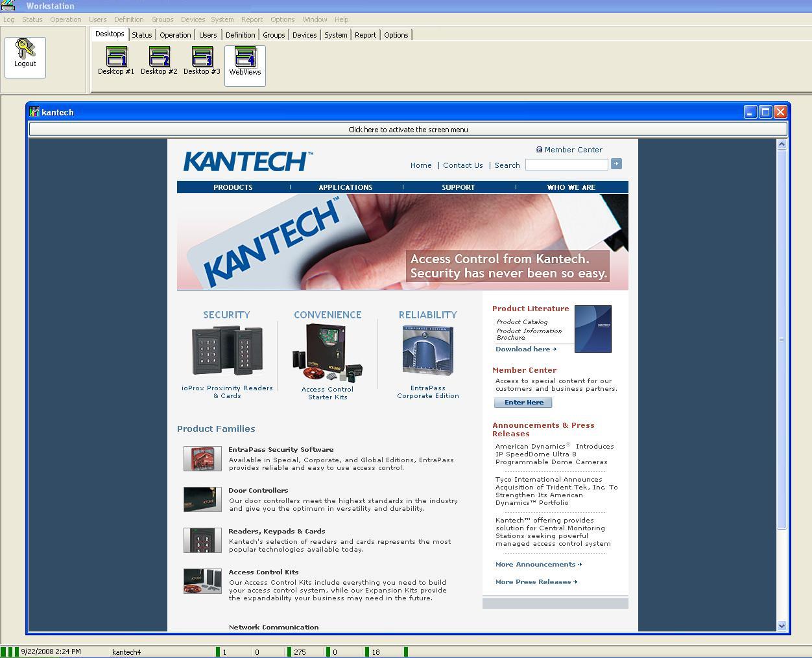Open the SUPPORT navigation item

click(459, 187)
